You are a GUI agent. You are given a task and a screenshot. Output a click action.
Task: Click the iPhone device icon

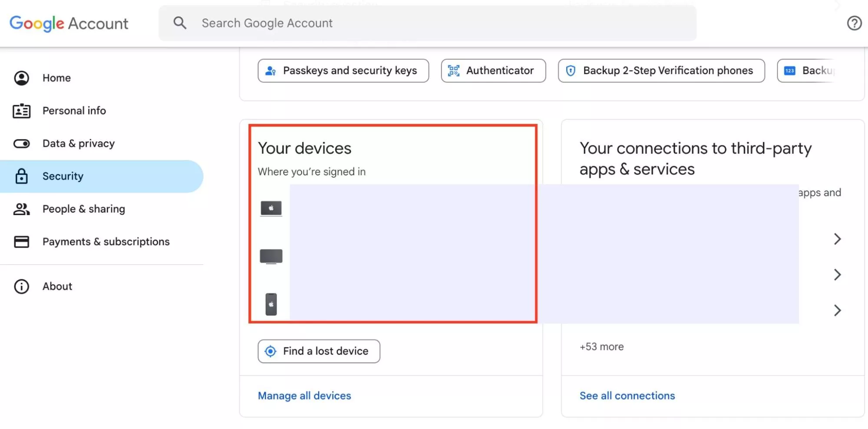click(271, 304)
